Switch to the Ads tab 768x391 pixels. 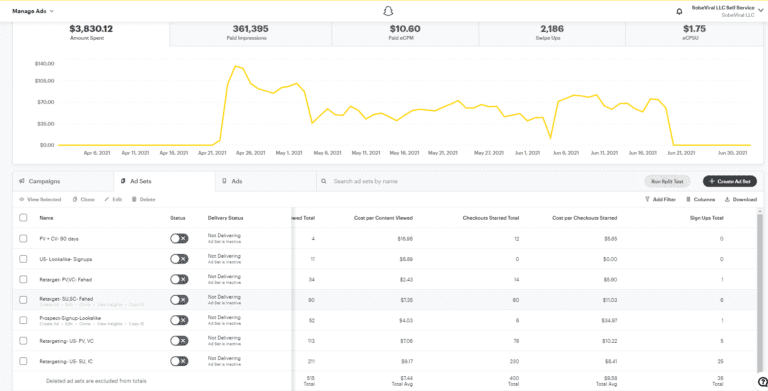tap(265, 181)
